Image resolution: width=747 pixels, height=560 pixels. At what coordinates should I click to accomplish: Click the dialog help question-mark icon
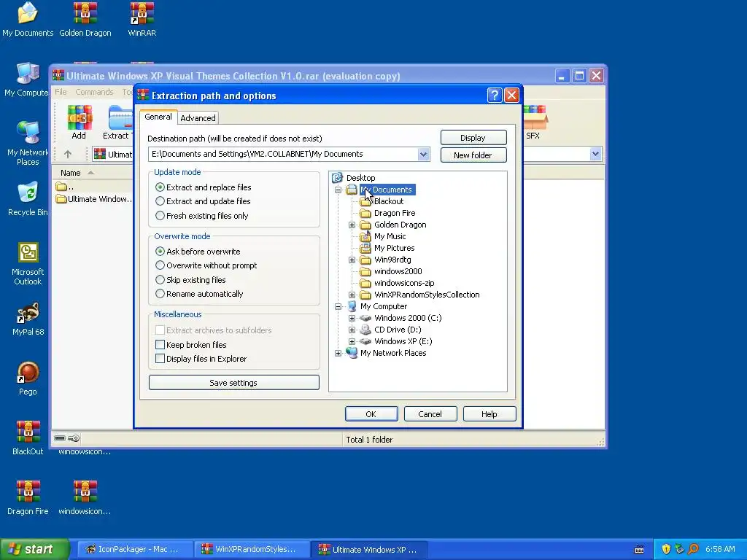pyautogui.click(x=495, y=96)
